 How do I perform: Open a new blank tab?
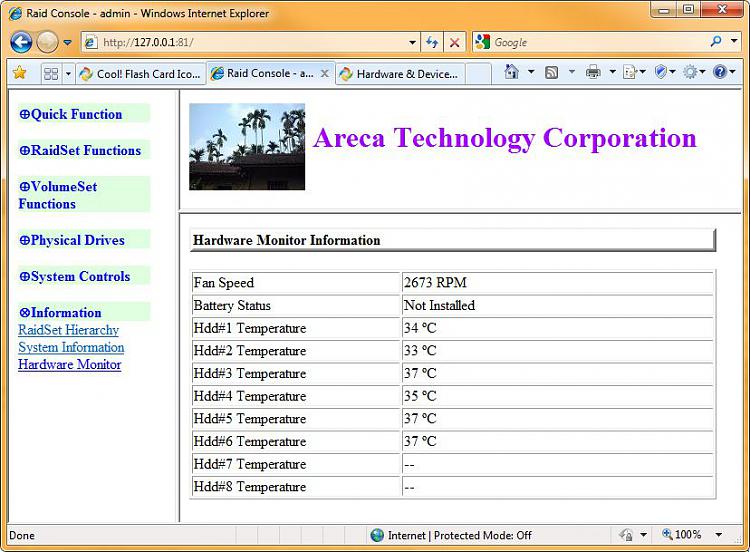tap(478, 74)
